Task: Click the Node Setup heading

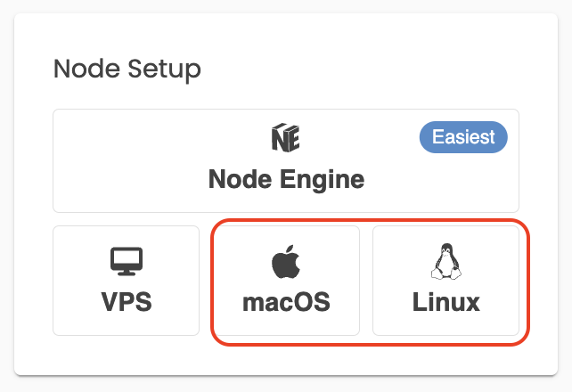Action: pyautogui.click(x=127, y=69)
